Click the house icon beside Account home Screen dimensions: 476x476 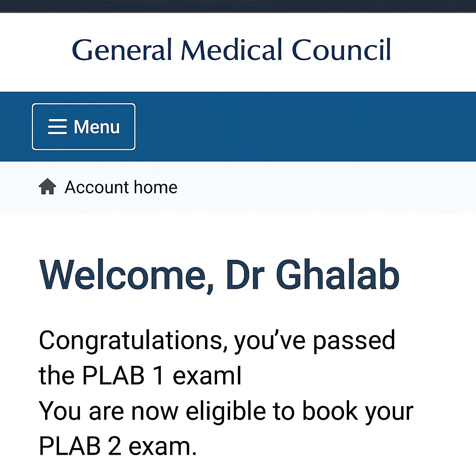(x=47, y=186)
